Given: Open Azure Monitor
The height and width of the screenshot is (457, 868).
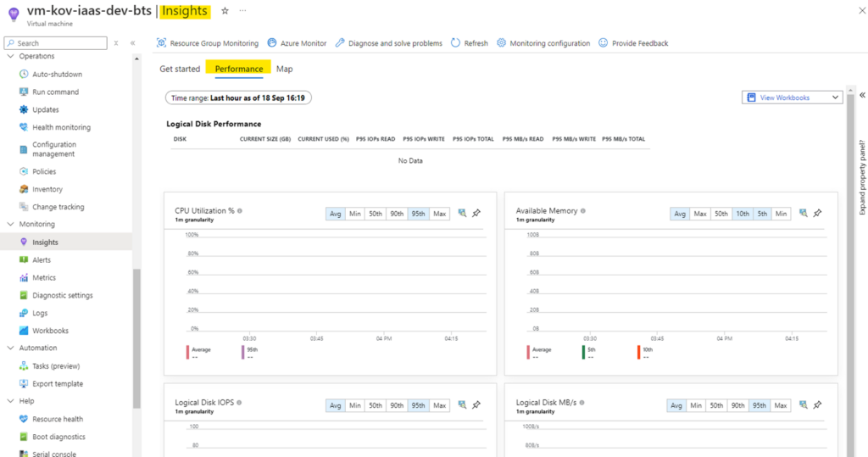Looking at the screenshot, I should pos(298,43).
